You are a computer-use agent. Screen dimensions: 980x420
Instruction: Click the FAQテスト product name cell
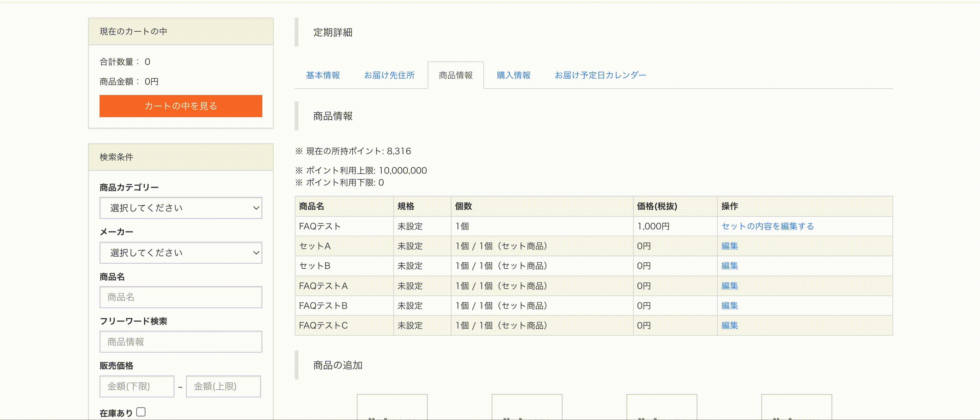(x=344, y=226)
